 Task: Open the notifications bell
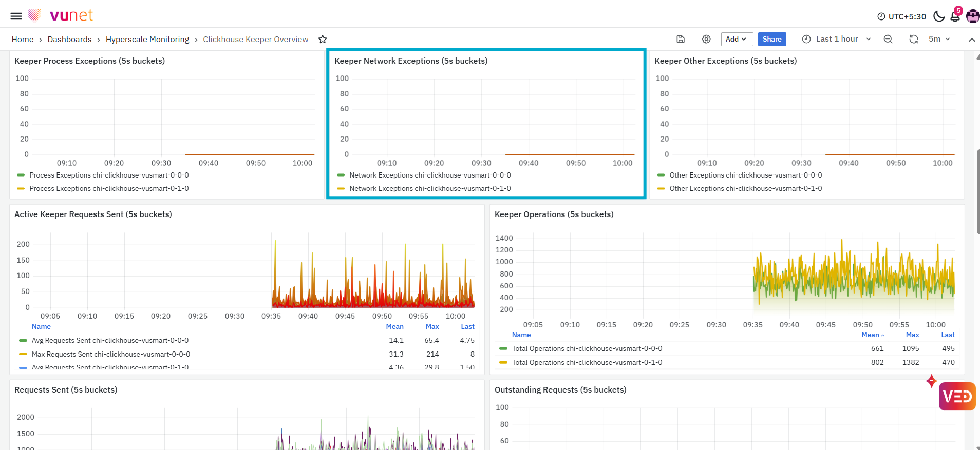[x=955, y=16]
